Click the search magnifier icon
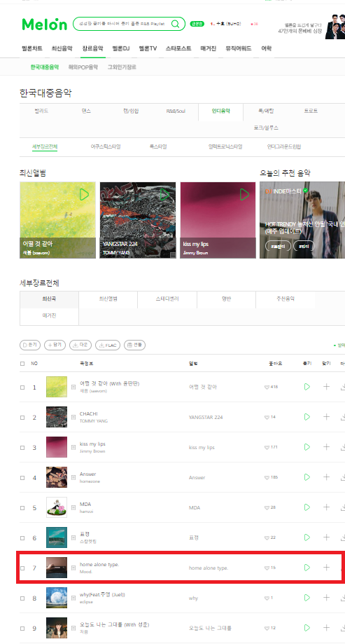This screenshot has width=345, height=644. click(175, 24)
